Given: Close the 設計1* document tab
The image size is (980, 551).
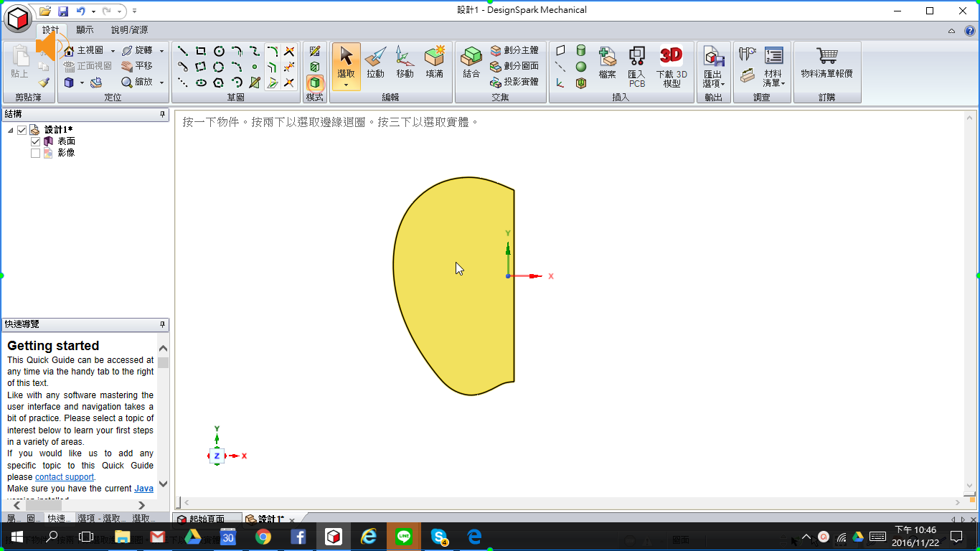Looking at the screenshot, I should pyautogui.click(x=292, y=520).
